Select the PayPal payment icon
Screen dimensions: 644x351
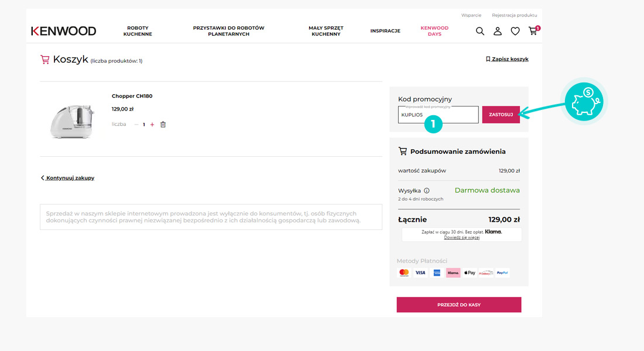[502, 273]
